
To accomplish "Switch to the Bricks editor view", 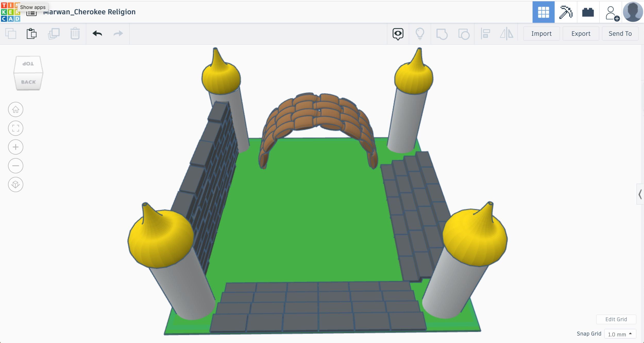I will click(588, 12).
